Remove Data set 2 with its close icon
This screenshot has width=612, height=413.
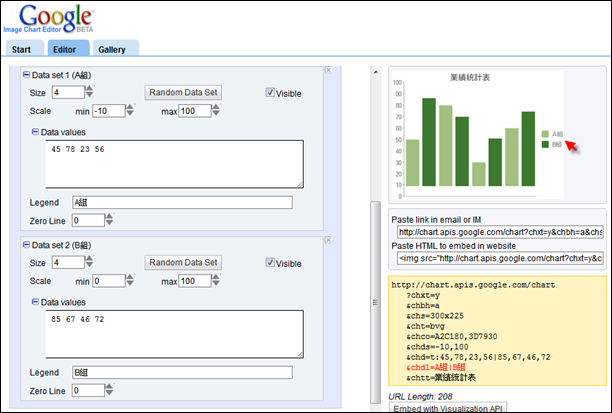(x=329, y=240)
